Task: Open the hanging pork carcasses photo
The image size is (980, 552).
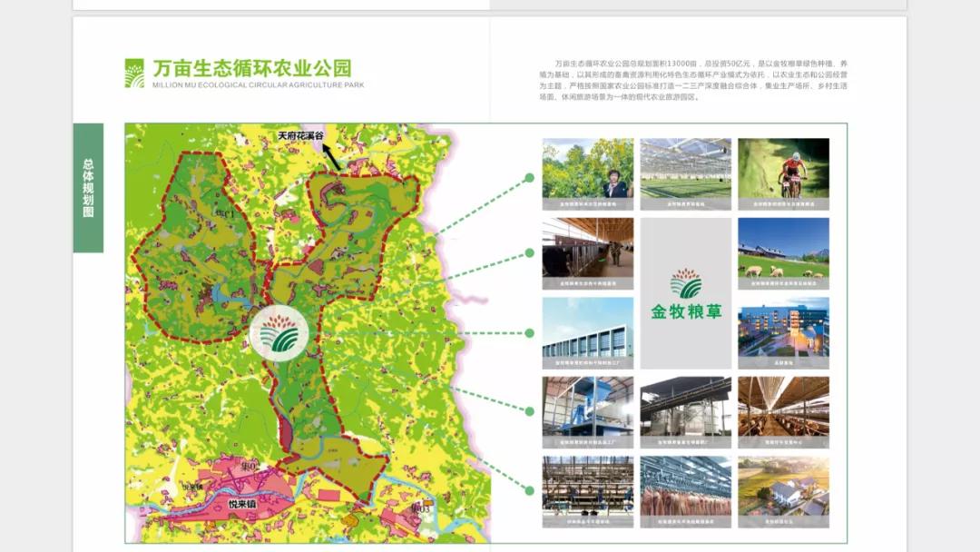Action: [x=685, y=491]
